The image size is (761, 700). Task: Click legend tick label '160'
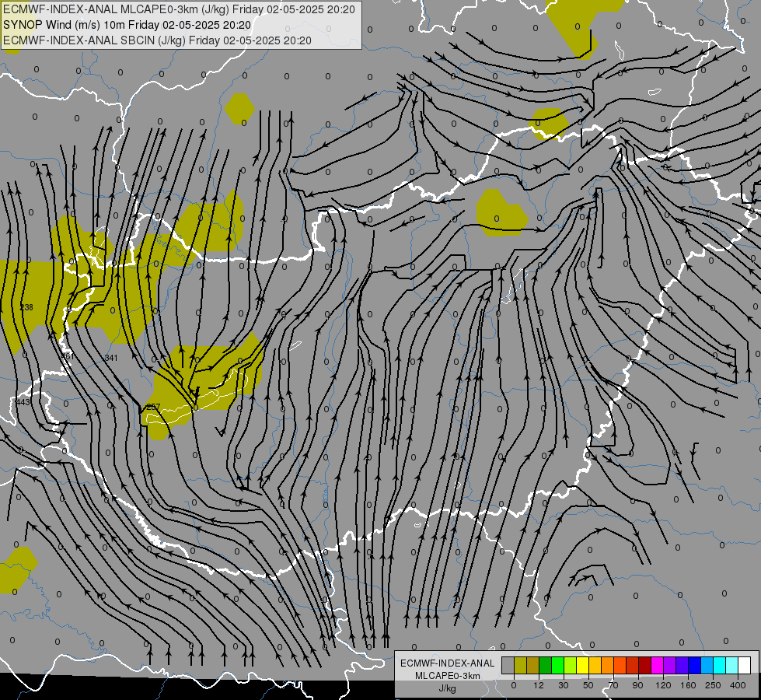(x=688, y=685)
